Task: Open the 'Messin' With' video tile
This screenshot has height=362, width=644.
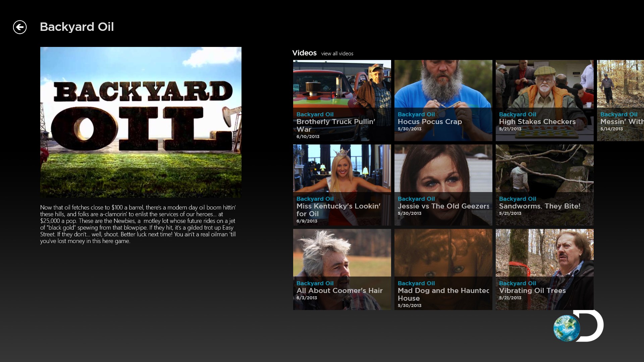Action: coord(621,101)
